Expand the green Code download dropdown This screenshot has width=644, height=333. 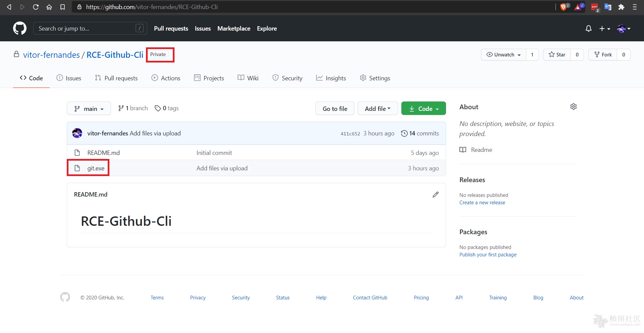click(424, 109)
